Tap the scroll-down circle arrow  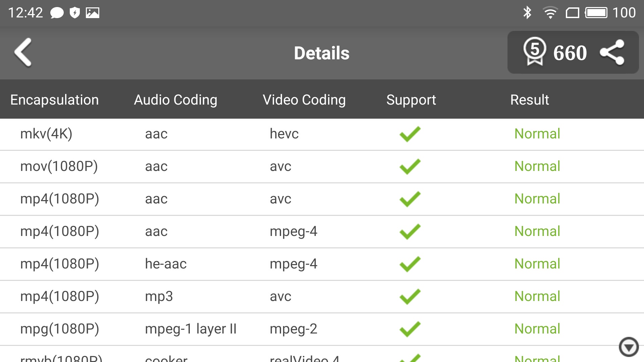629,347
